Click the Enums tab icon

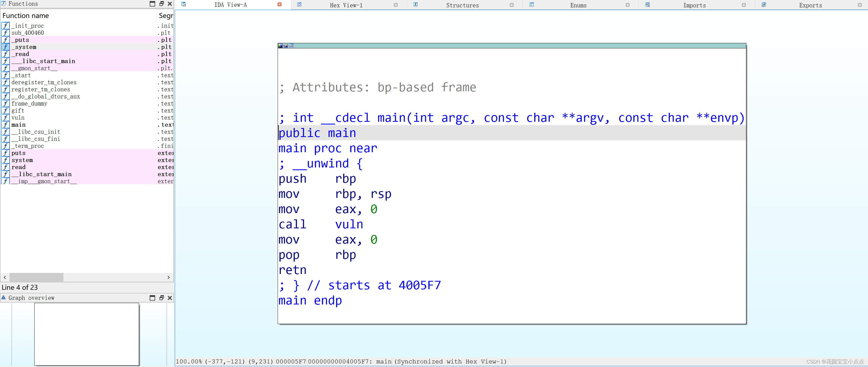[x=531, y=5]
